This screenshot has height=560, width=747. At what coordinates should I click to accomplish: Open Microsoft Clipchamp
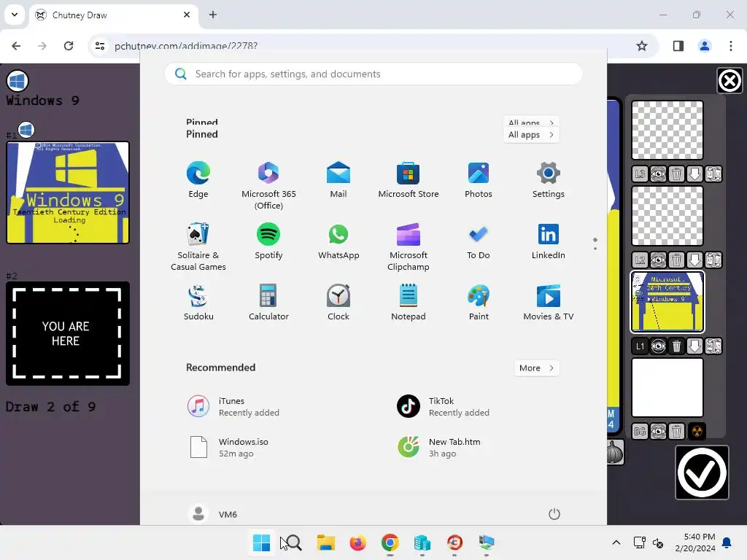tap(409, 246)
